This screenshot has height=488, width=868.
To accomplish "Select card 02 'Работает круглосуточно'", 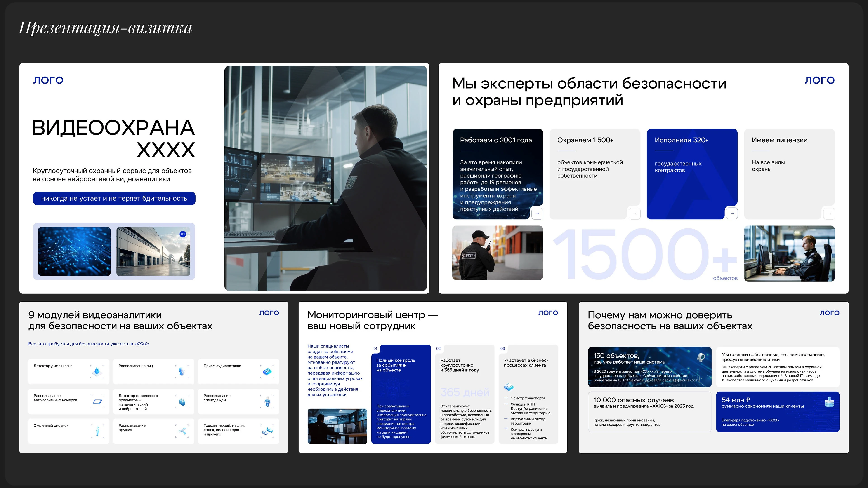I will click(x=465, y=394).
